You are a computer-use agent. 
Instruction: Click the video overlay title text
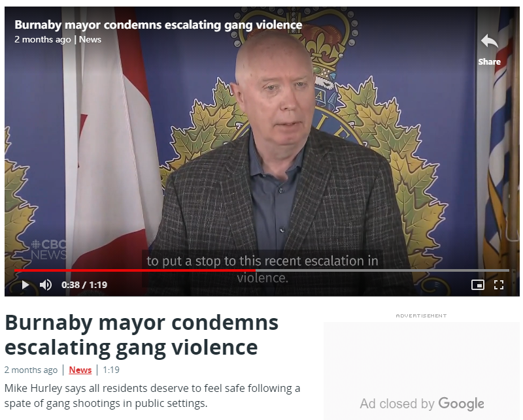click(x=158, y=25)
